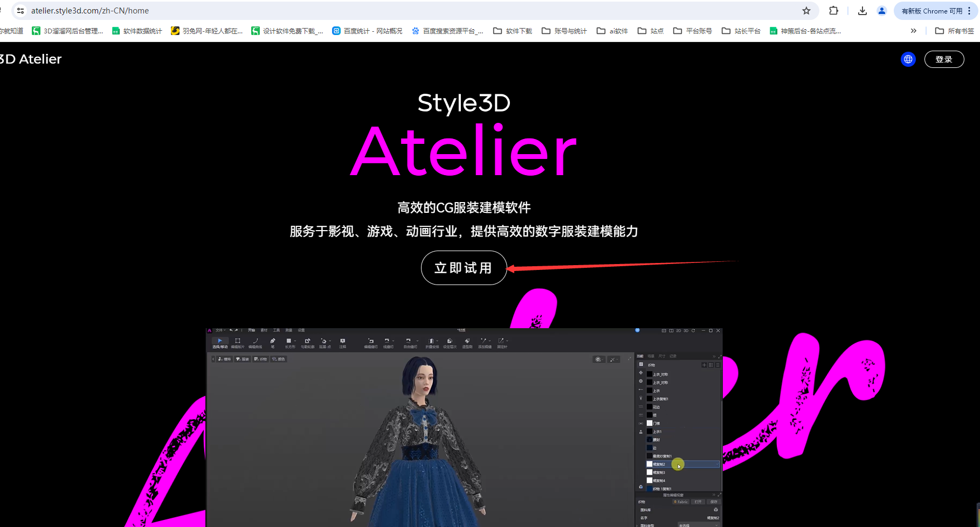Image resolution: width=980 pixels, height=527 pixels.
Task: Select the 笔 (Pen) tool in toolbar
Action: click(x=272, y=342)
